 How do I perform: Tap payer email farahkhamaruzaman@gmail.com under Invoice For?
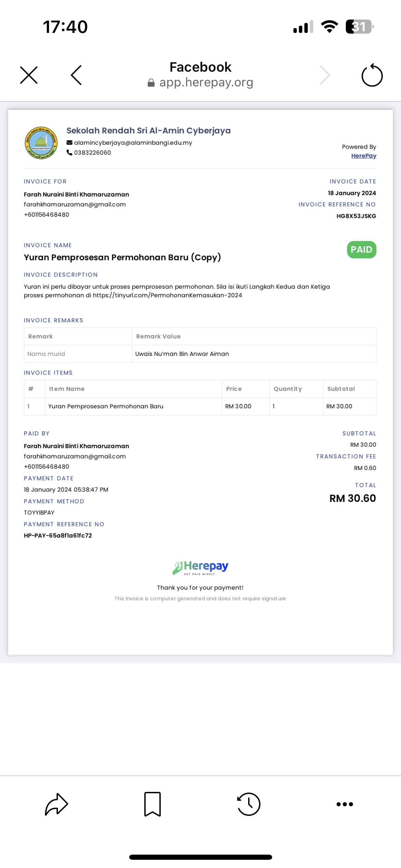click(75, 204)
